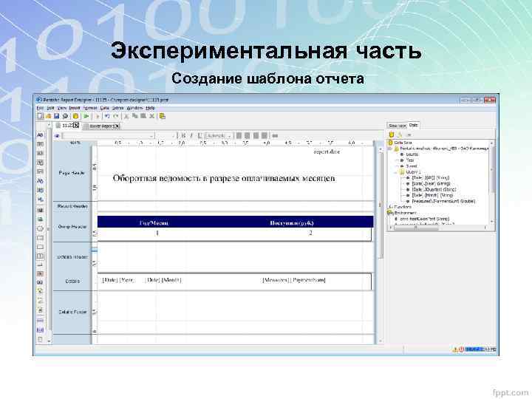532x399 pixels.
Task: Select the ellipse shape tool in the palette
Action: click(x=40, y=228)
